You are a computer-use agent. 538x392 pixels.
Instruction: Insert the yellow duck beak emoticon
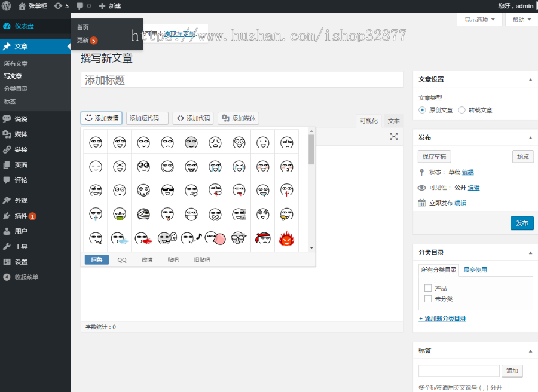click(286, 215)
